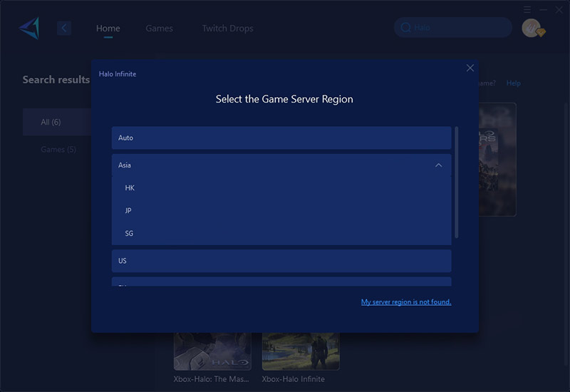
Task: Open the Help link
Action: pyautogui.click(x=513, y=83)
